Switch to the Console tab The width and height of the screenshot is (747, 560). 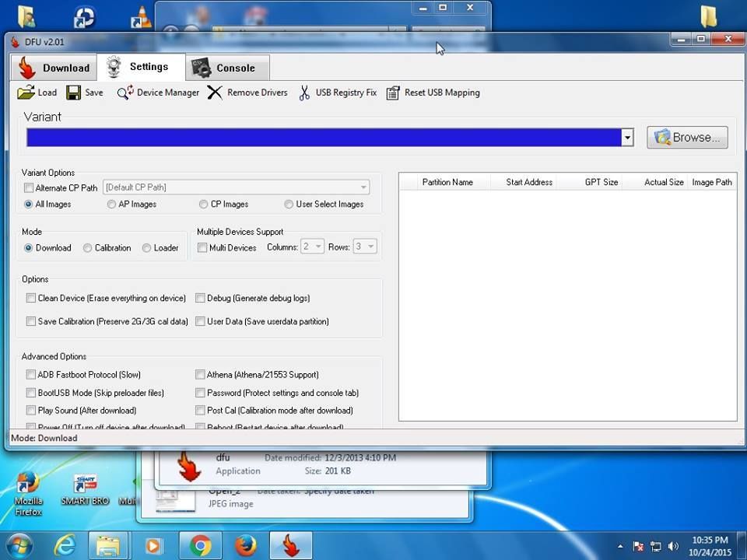[x=227, y=68]
